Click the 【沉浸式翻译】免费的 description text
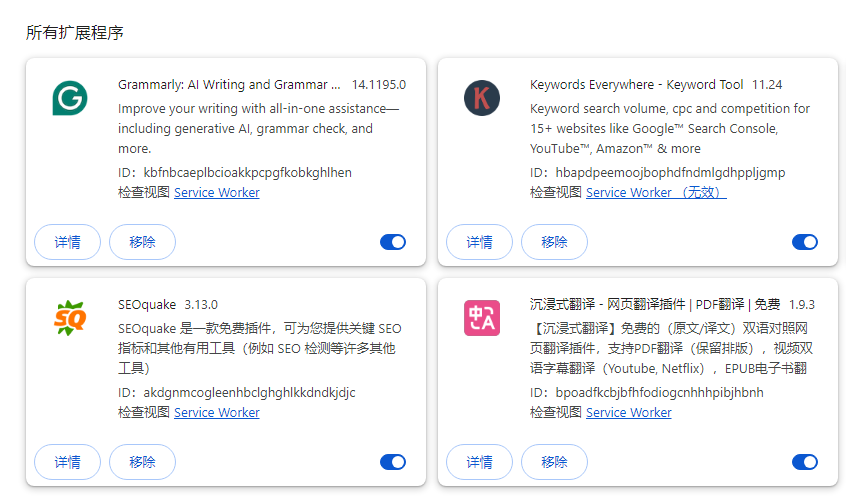846x500 pixels. (671, 348)
